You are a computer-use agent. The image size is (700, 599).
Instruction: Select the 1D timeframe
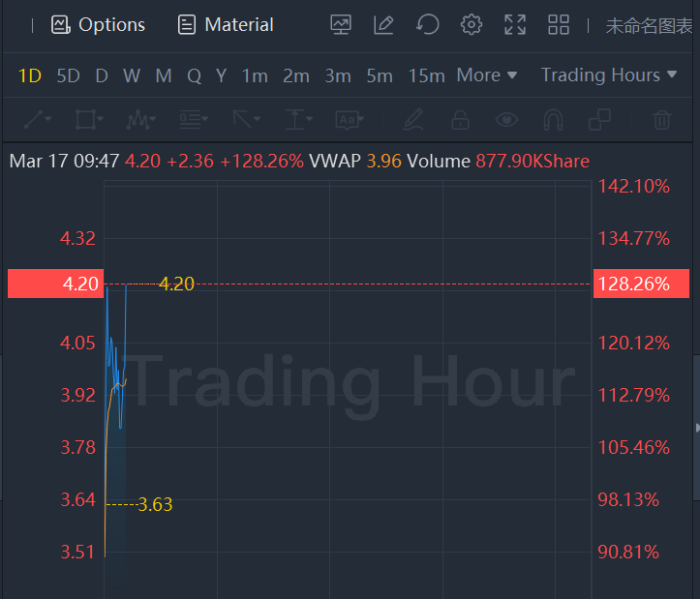coord(30,75)
